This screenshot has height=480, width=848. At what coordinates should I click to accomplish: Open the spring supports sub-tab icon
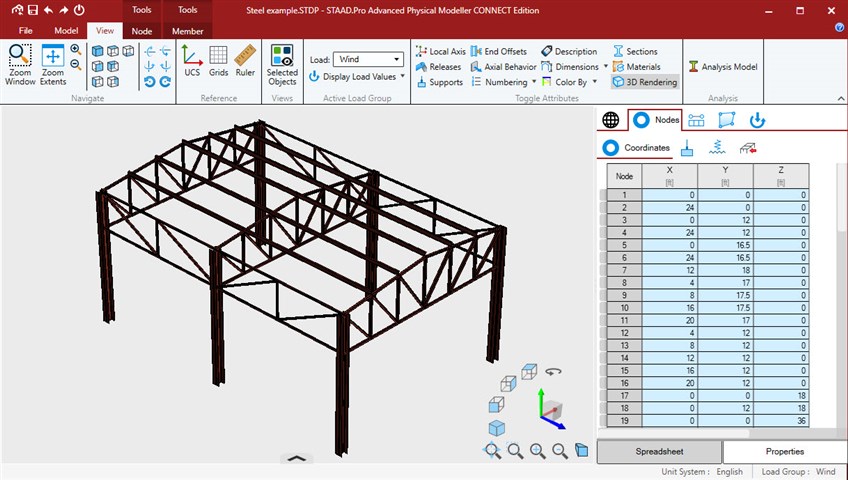tap(717, 148)
